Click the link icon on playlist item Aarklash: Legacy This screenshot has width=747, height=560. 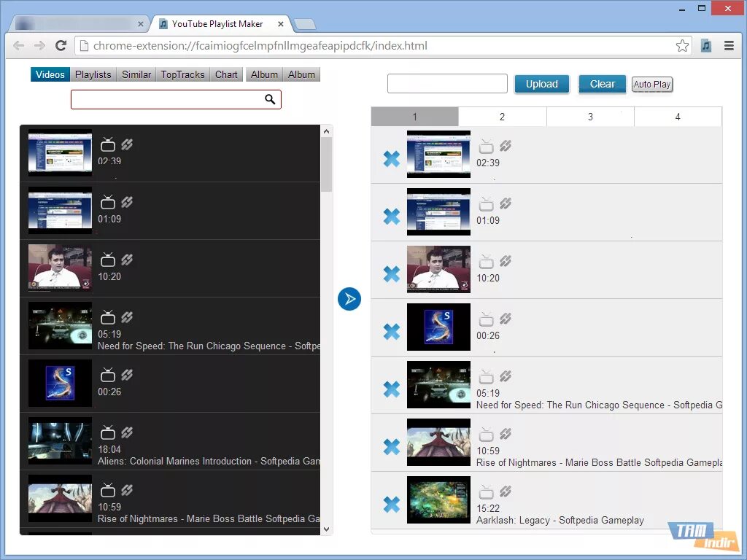506,491
